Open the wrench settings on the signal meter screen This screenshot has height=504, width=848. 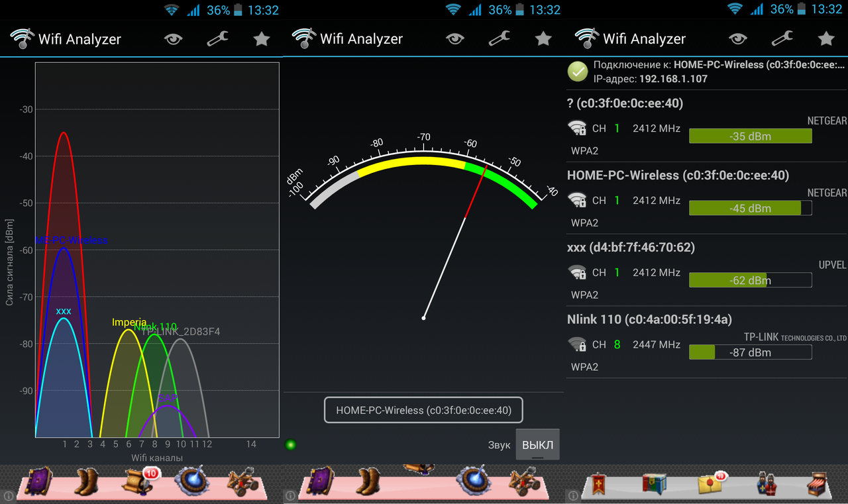click(x=499, y=39)
